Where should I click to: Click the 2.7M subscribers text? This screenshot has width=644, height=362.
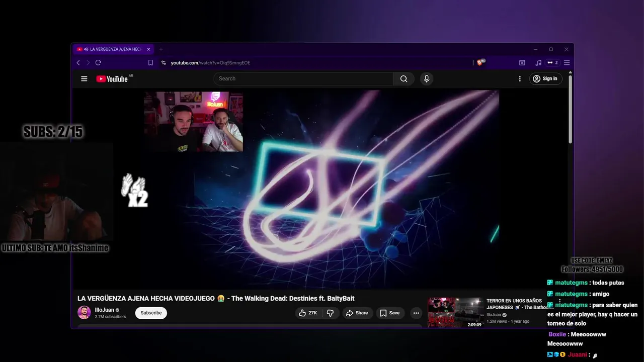[110, 317]
